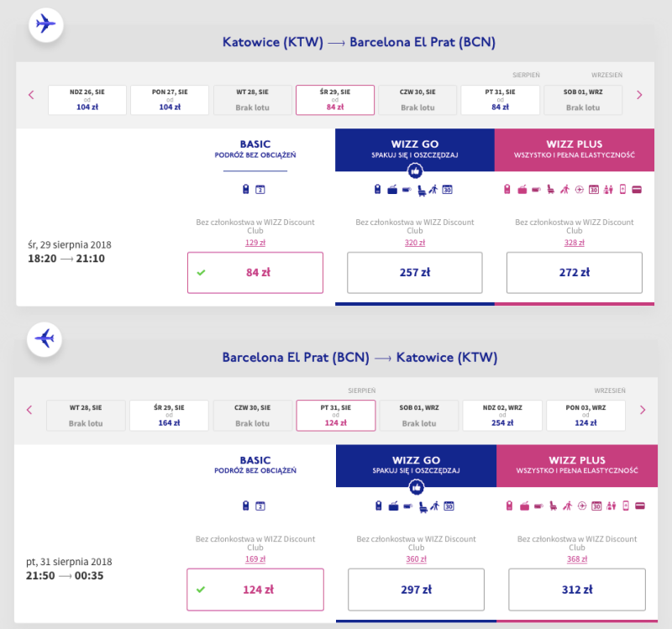The height and width of the screenshot is (629, 672).
Task: Show later return dates with the right arrow
Action: (x=642, y=410)
